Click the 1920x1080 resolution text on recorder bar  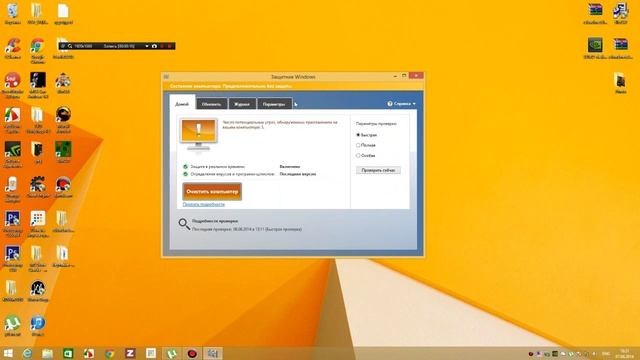[83, 46]
